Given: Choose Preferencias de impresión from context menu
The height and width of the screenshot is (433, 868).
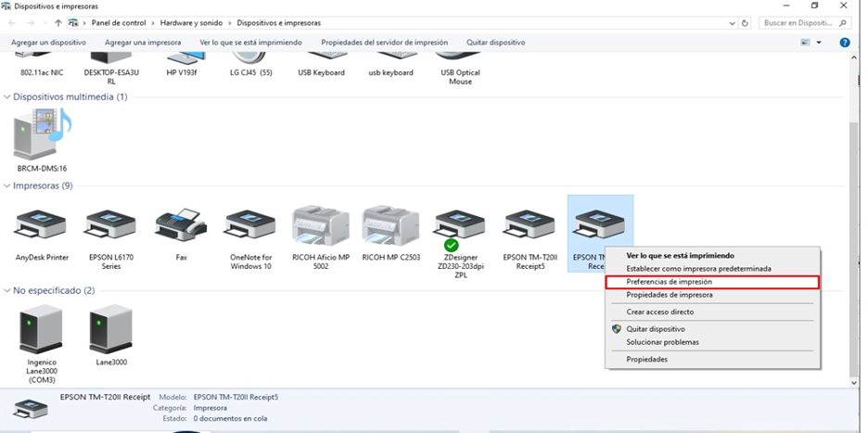Looking at the screenshot, I should click(x=669, y=282).
